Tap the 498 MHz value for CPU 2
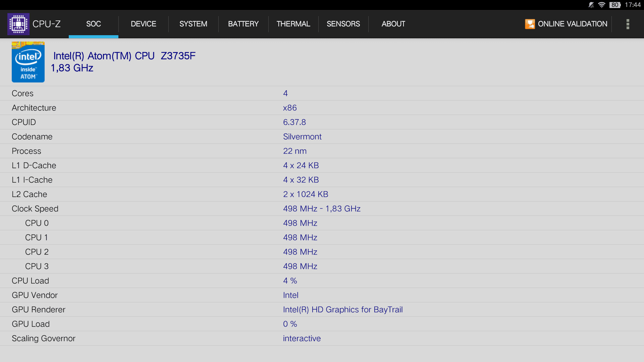Screen dimensions: 644x362 click(300, 252)
